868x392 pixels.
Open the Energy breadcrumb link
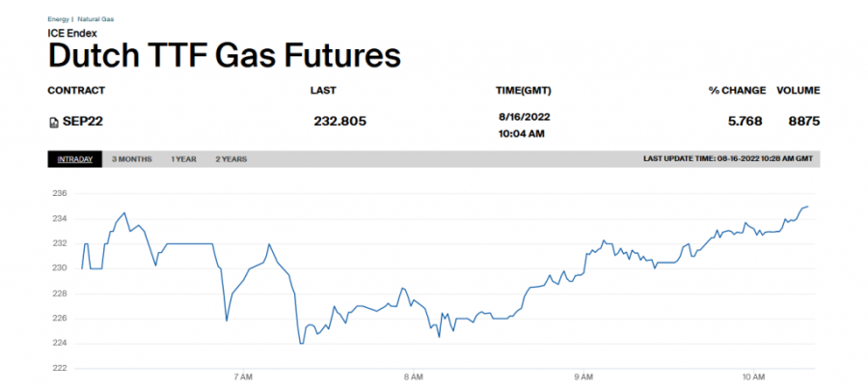pyautogui.click(x=58, y=19)
